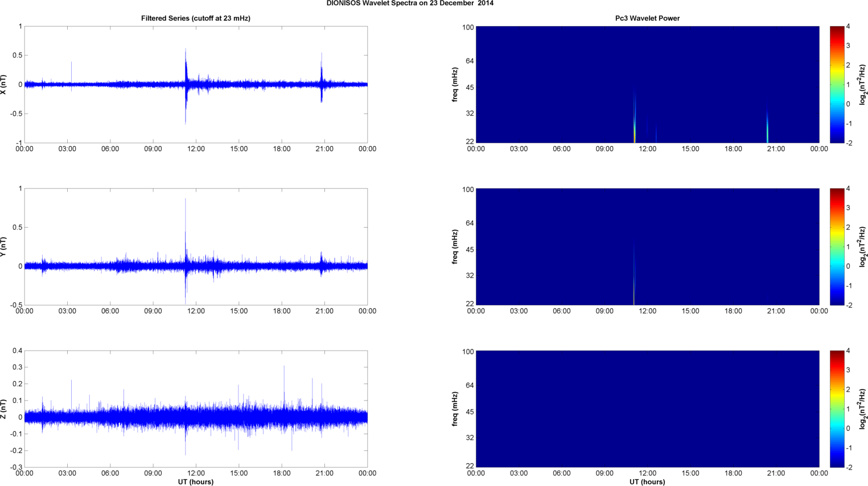Image resolution: width=868 pixels, height=486 pixels.
Task: Click the 'Z (nT)' axis label
Action: click(3, 409)
